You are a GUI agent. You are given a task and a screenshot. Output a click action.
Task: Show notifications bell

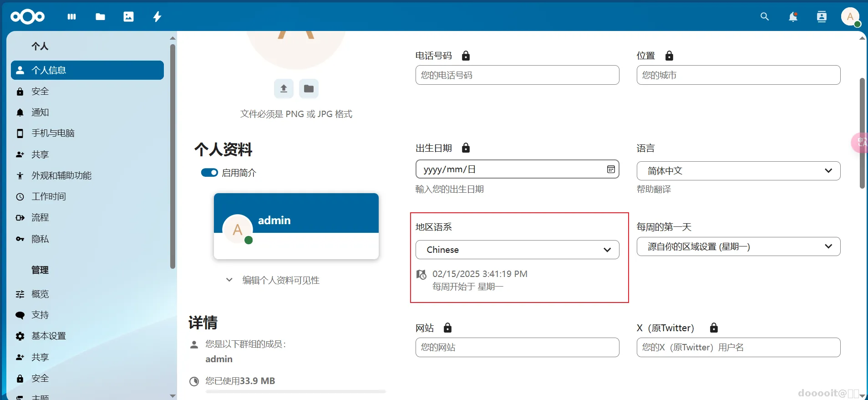pos(793,17)
